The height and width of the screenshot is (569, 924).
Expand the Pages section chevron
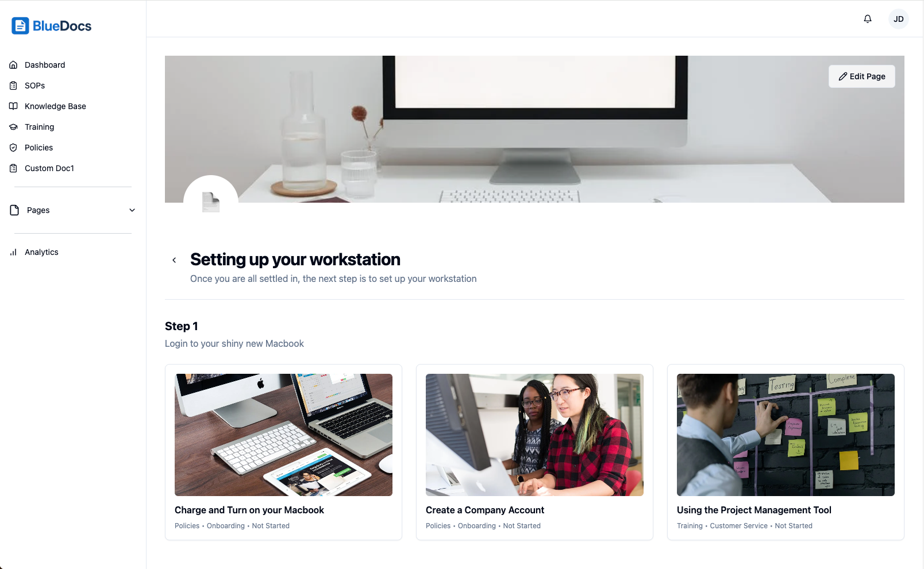click(x=132, y=210)
